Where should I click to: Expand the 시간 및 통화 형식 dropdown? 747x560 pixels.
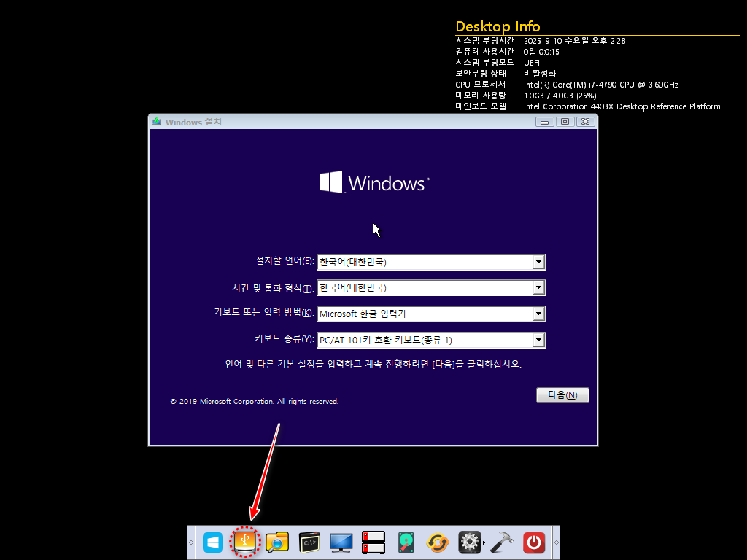[x=538, y=287]
